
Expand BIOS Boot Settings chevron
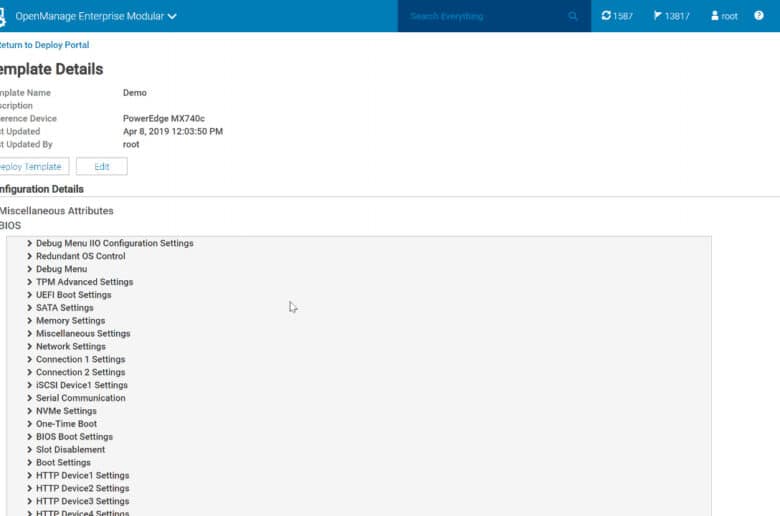29,437
